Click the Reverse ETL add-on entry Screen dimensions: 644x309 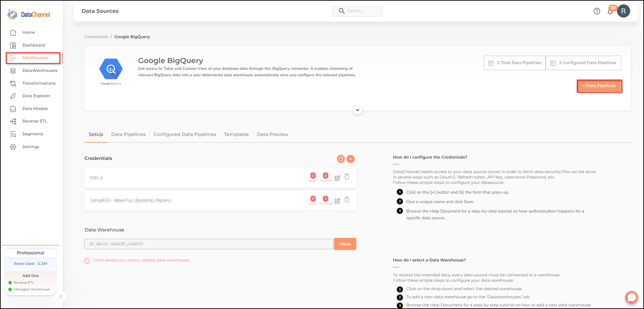21,283
